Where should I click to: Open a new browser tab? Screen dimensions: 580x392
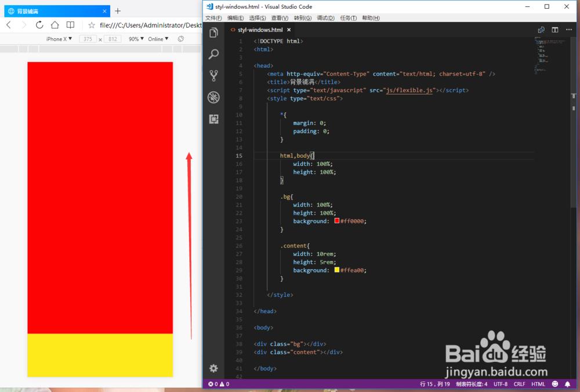tap(118, 11)
